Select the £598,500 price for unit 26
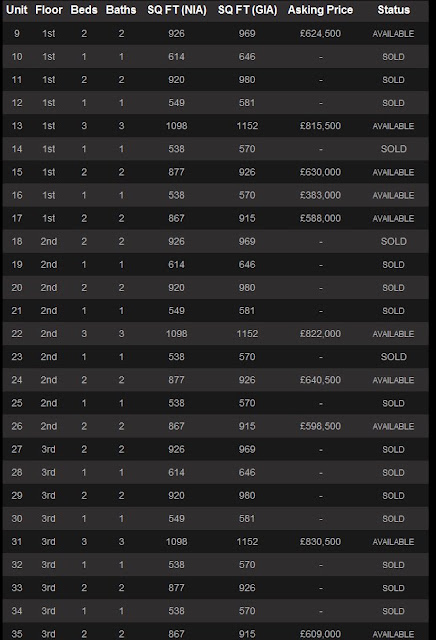Viewport: 436px width, 640px height. pyautogui.click(x=320, y=426)
